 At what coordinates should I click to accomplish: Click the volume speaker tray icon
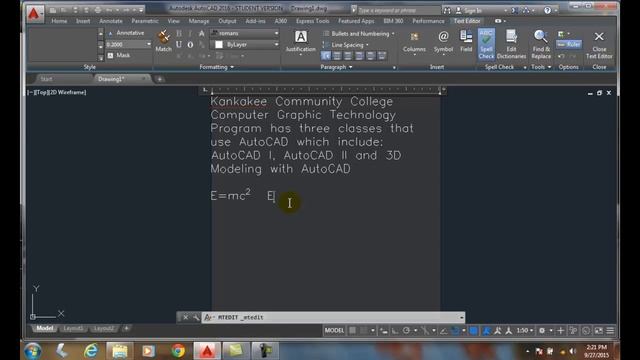573,351
